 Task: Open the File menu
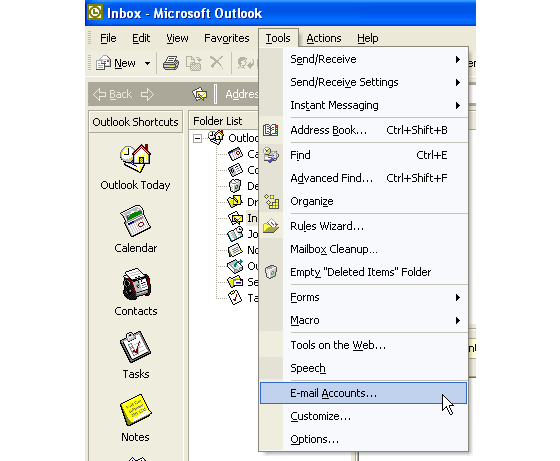[108, 38]
